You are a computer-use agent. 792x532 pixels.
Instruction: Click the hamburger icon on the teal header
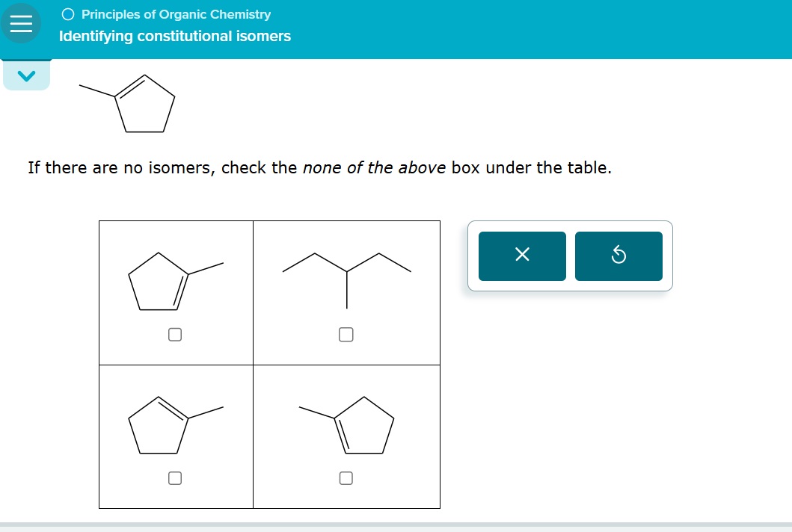(x=20, y=23)
